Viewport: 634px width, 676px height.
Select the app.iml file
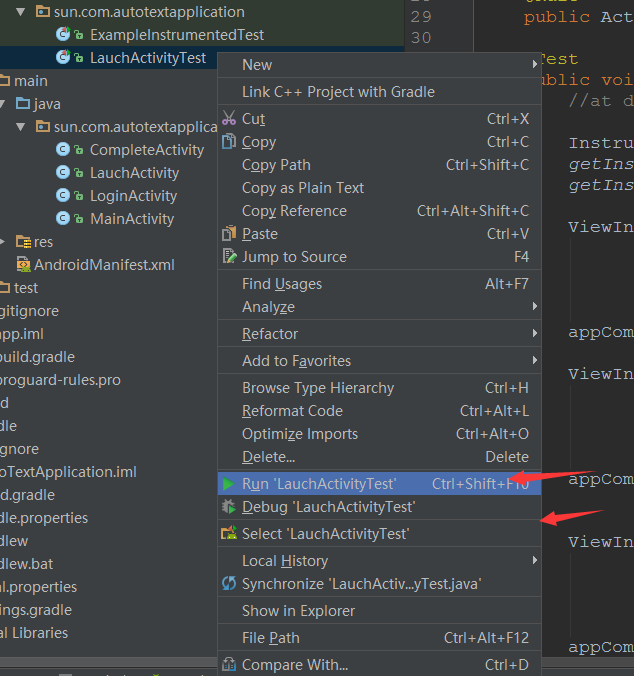pos(22,334)
